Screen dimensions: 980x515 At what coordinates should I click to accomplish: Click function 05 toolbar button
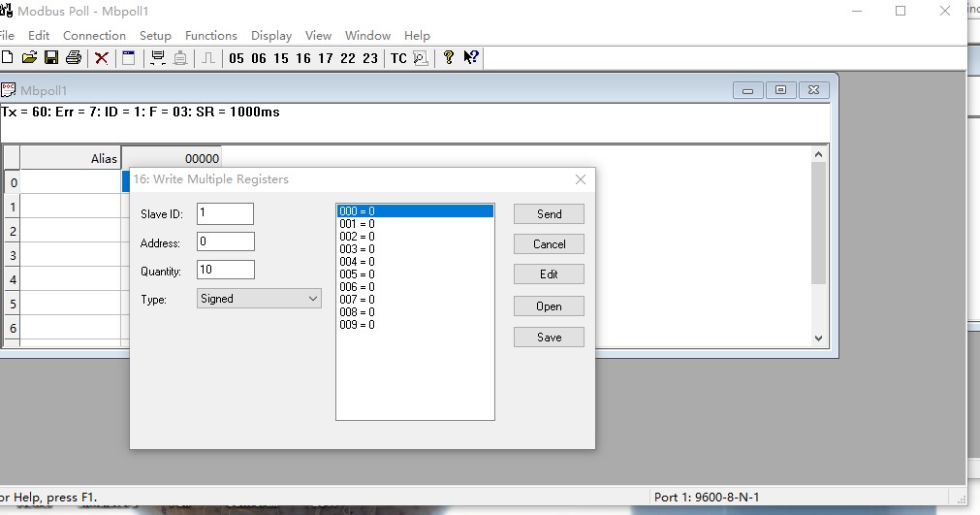[x=237, y=58]
